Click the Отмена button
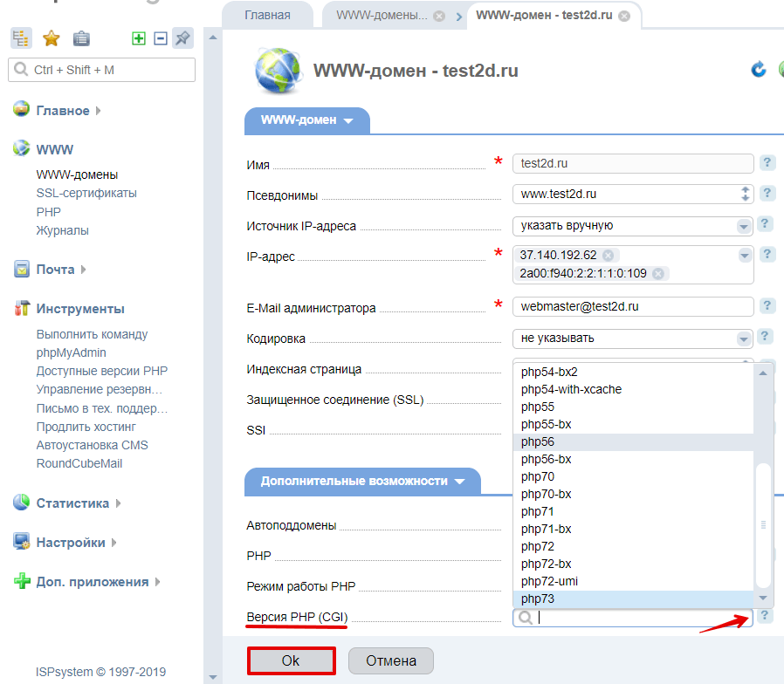Image resolution: width=784 pixels, height=684 pixels. coord(391,660)
